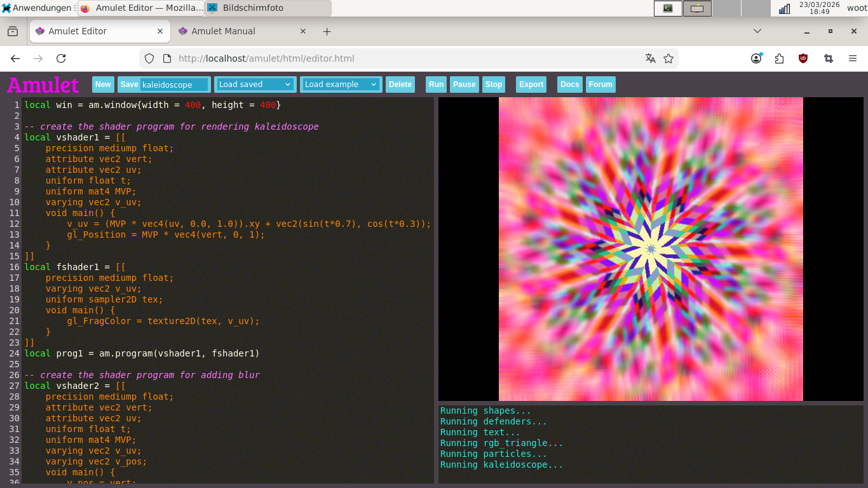Open the list all tabs chevron

[x=757, y=31]
